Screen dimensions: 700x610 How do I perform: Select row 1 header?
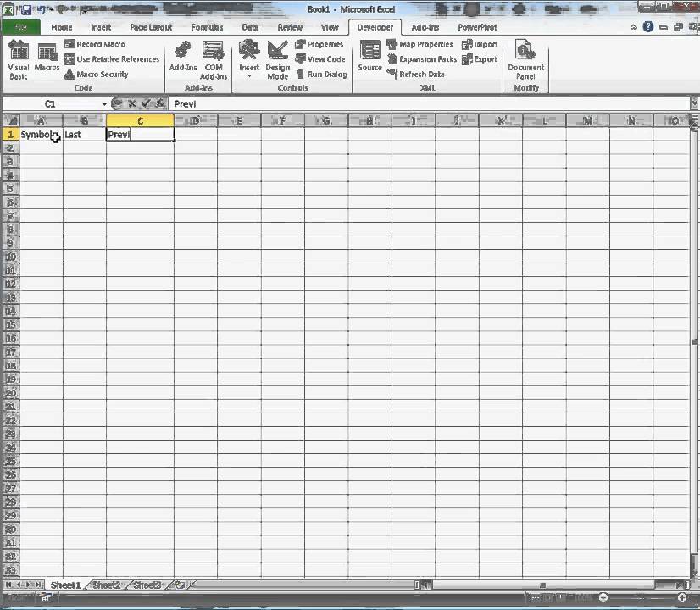[x=11, y=135]
